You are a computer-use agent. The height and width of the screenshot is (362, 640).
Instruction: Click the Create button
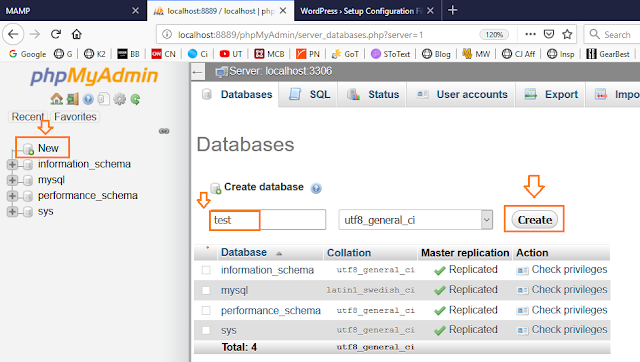coord(535,220)
